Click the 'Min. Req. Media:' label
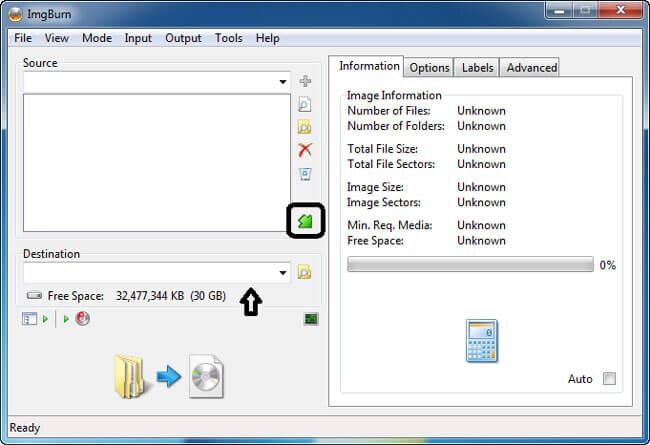 [390, 225]
